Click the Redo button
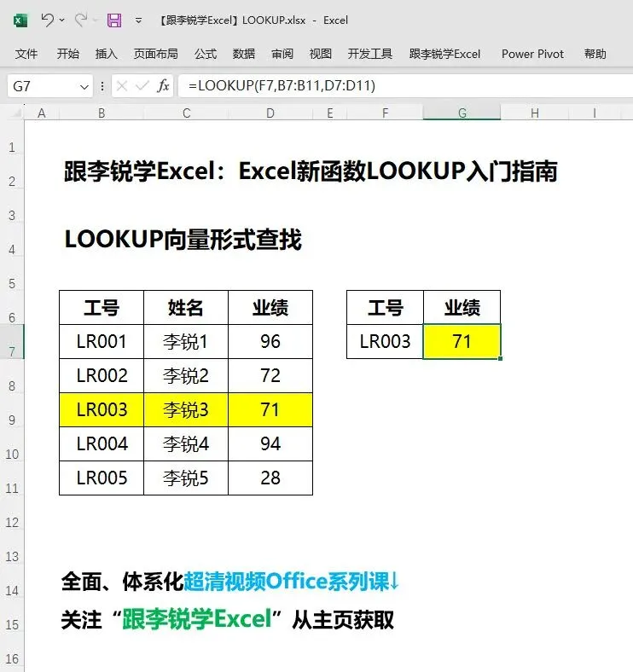 [80, 20]
